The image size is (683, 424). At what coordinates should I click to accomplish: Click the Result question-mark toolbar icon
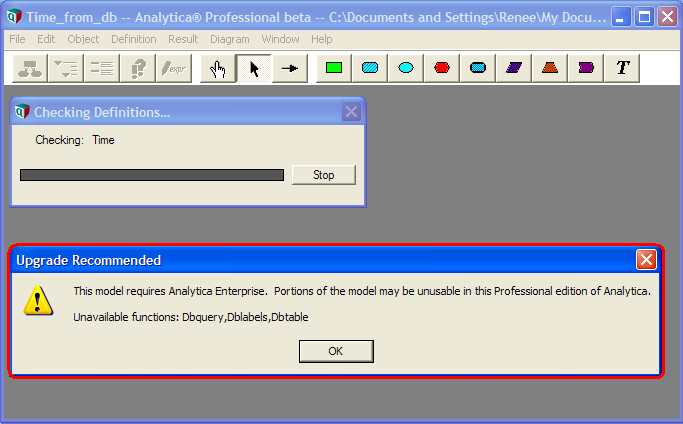click(138, 68)
